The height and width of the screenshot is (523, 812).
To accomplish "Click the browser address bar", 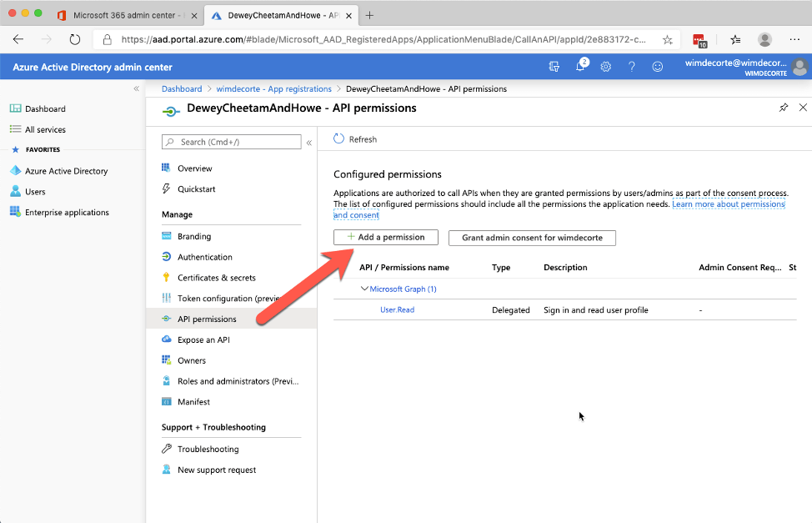I will pos(383,39).
